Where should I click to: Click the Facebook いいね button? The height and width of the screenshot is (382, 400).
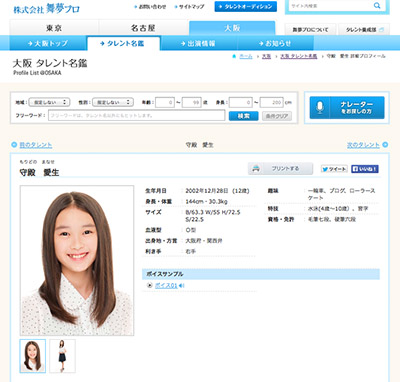[x=365, y=169]
